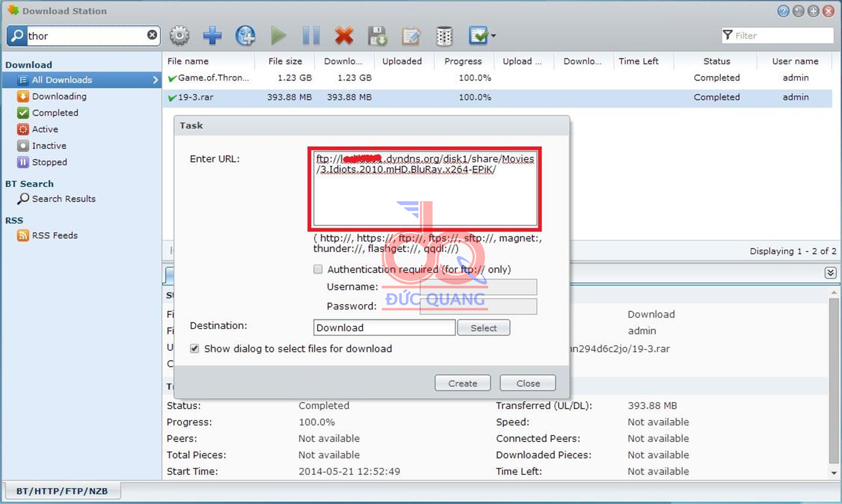Click Create button in Task dialog
Screen dimensions: 842x504
(x=463, y=383)
